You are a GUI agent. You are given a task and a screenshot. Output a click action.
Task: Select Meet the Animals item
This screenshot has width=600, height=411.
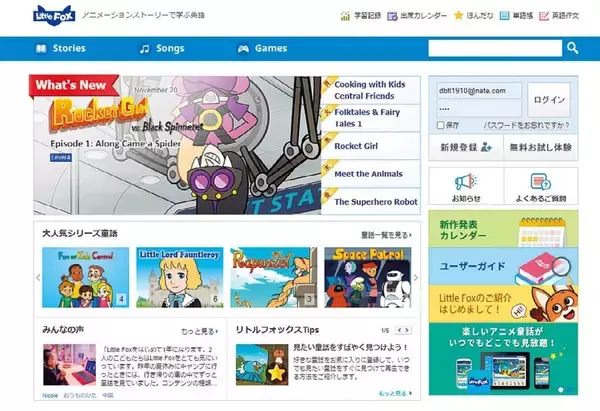pos(370,174)
